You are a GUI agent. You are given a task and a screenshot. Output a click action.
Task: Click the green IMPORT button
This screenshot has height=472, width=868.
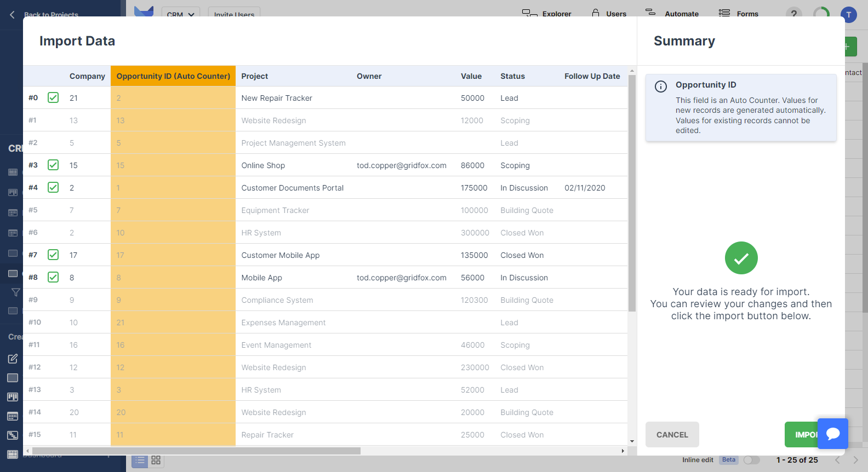coord(801,435)
